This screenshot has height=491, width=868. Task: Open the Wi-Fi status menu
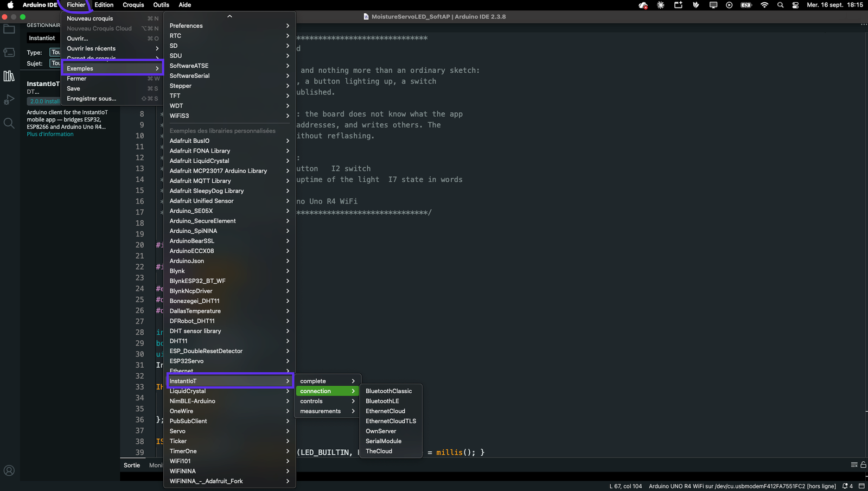point(764,5)
